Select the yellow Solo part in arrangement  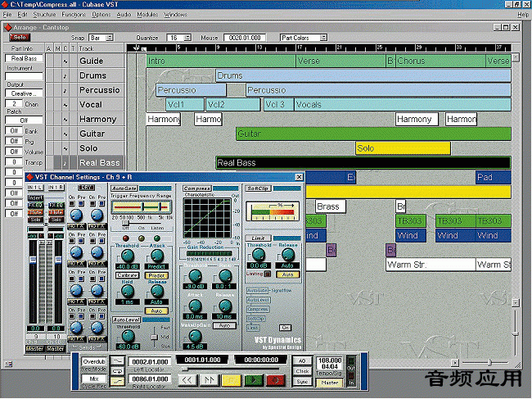pos(403,148)
